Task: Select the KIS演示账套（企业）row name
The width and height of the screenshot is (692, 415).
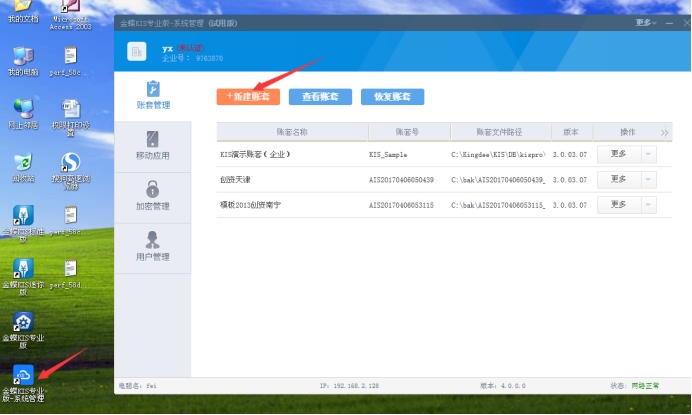Action: 255,155
